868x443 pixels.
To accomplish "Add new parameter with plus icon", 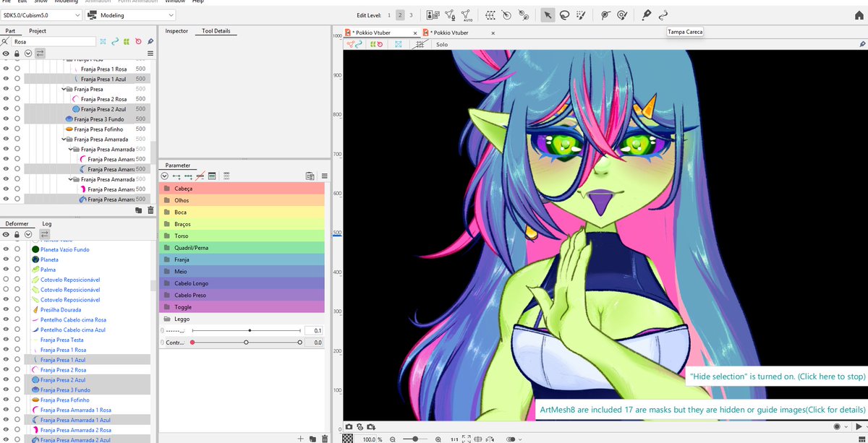I will 301,438.
